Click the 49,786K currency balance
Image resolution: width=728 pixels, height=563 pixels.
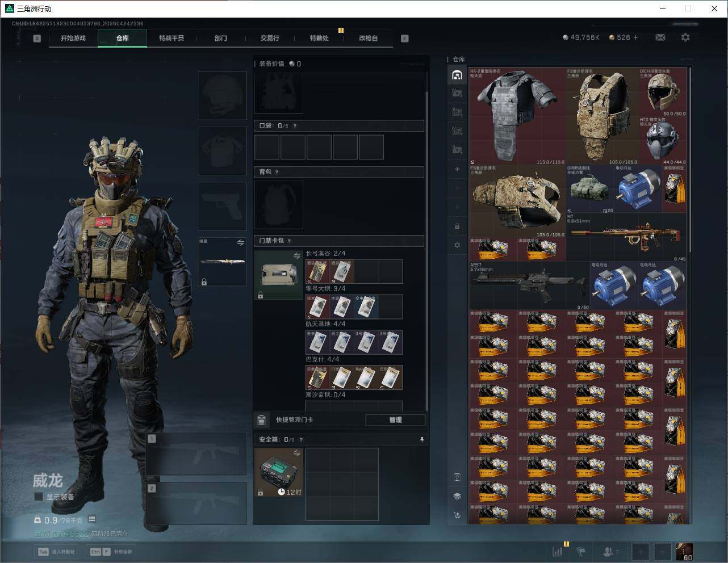coord(581,37)
